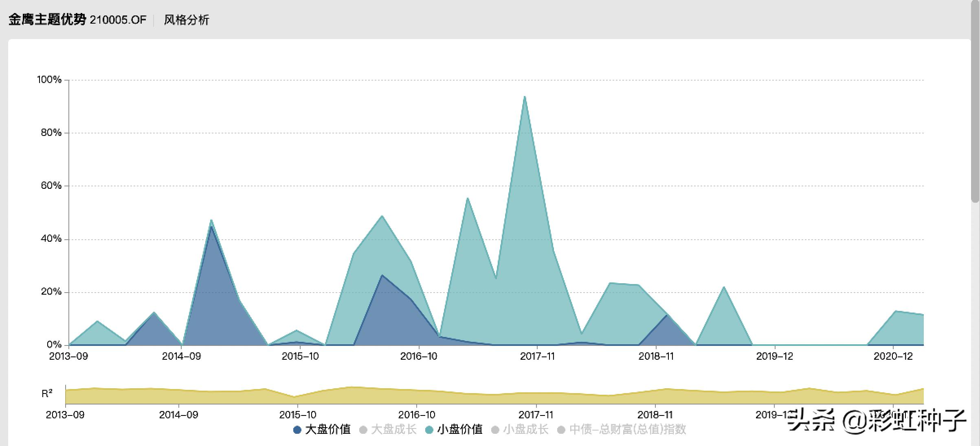Screen dimensions: 980x446
Task: Click the 2016-10 label on main x-axis
Action: click(418, 356)
